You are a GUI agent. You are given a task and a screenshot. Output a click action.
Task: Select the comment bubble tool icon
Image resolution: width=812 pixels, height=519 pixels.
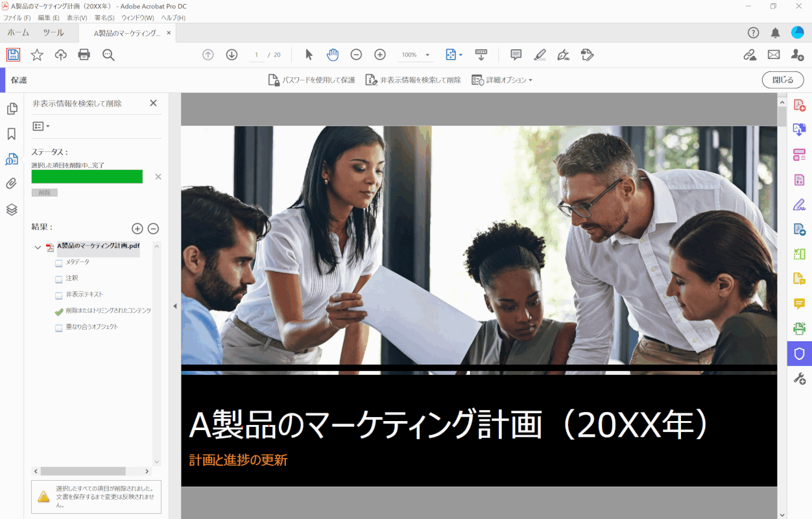(x=516, y=54)
